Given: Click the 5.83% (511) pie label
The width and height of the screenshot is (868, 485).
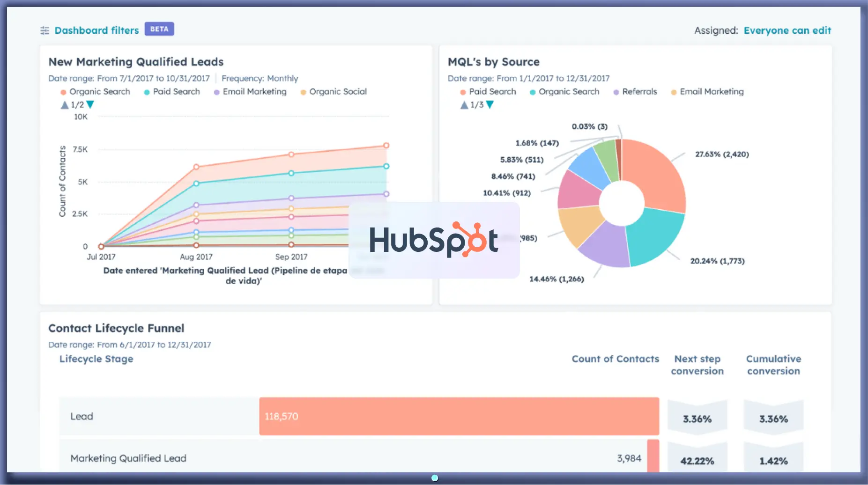Looking at the screenshot, I should [x=522, y=160].
